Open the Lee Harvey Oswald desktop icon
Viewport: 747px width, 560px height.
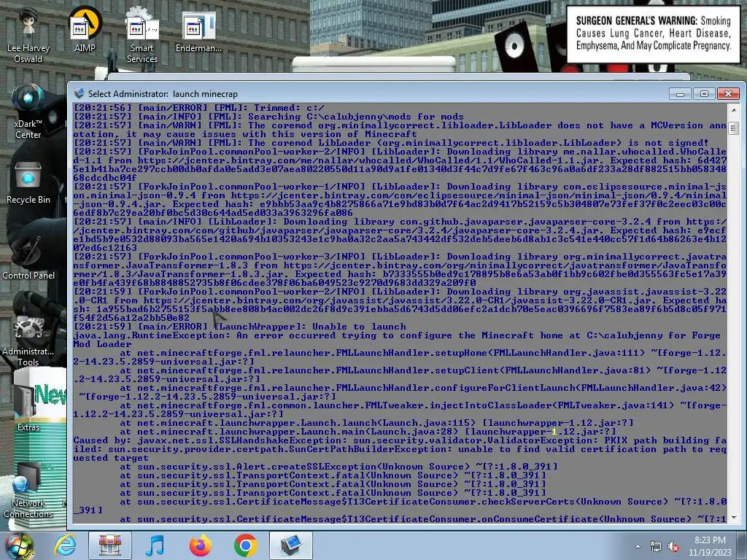pos(28,36)
